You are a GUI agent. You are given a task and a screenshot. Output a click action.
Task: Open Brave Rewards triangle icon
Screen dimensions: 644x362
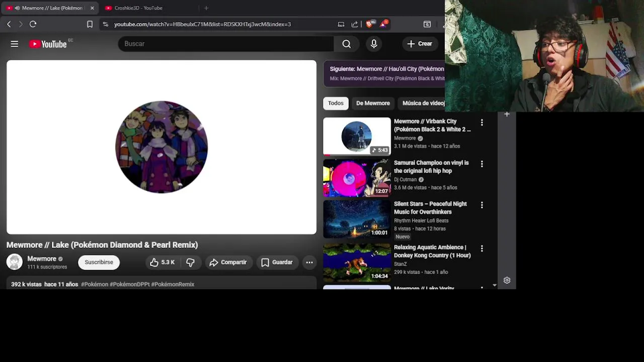[x=384, y=24]
